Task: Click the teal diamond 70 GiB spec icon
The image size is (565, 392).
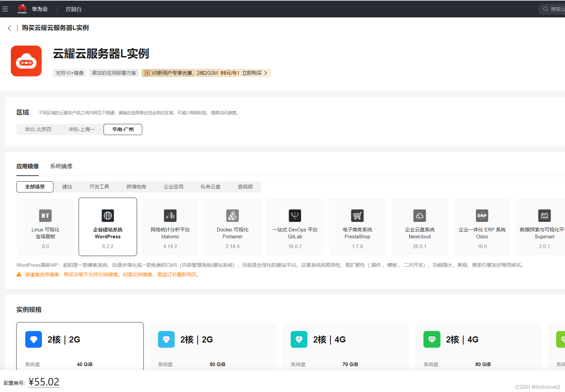Action: click(299, 340)
